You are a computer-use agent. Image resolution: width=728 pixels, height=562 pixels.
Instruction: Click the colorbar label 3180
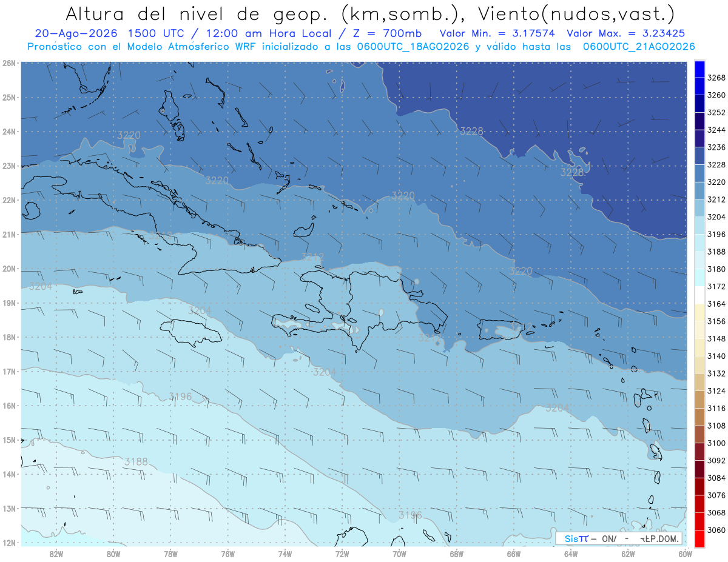click(x=716, y=269)
